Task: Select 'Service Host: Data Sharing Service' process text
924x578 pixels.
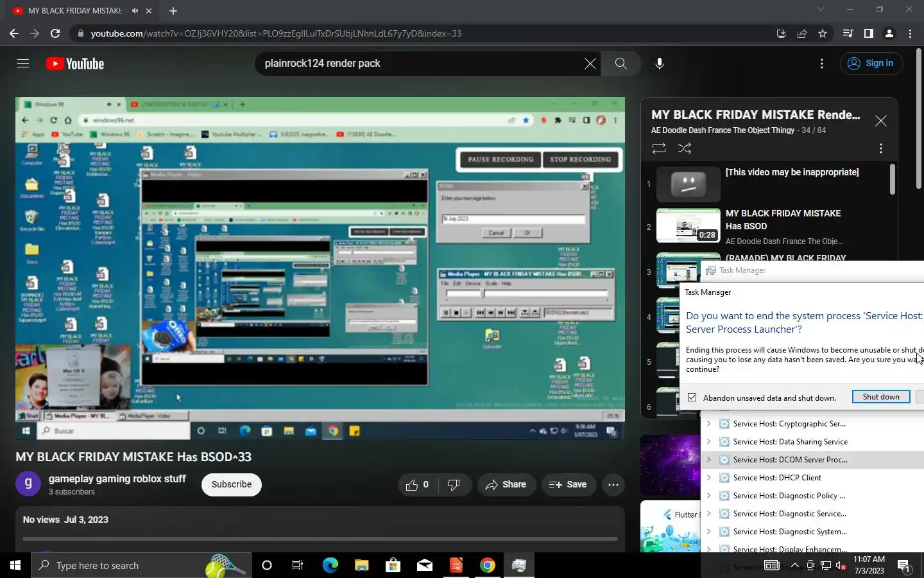Action: pyautogui.click(x=791, y=442)
